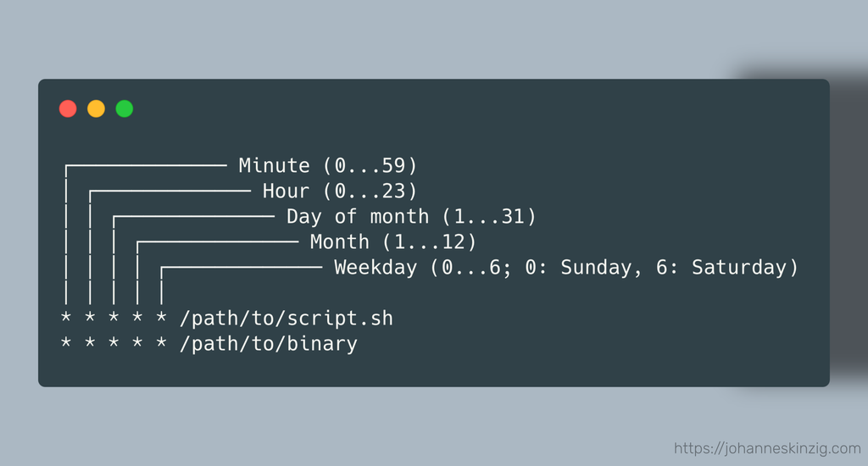Click the second asterisk on the binary line
The height and width of the screenshot is (466, 868).
coord(90,346)
